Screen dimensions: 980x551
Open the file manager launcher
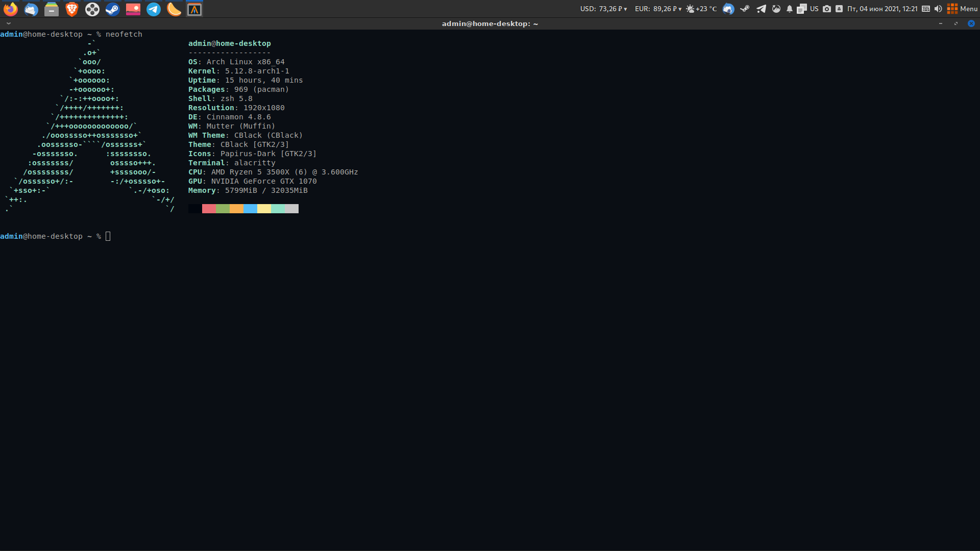52,9
